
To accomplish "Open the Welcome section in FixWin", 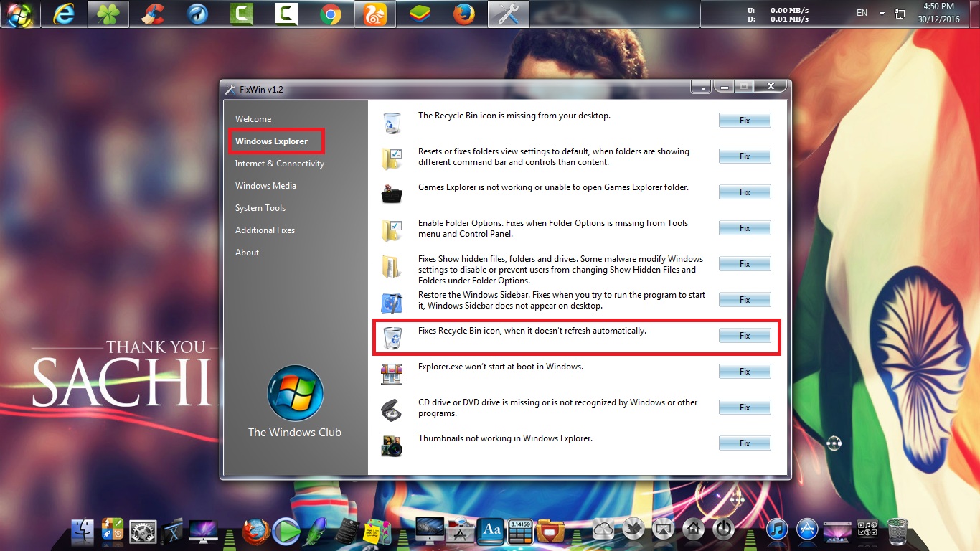I will pos(253,119).
